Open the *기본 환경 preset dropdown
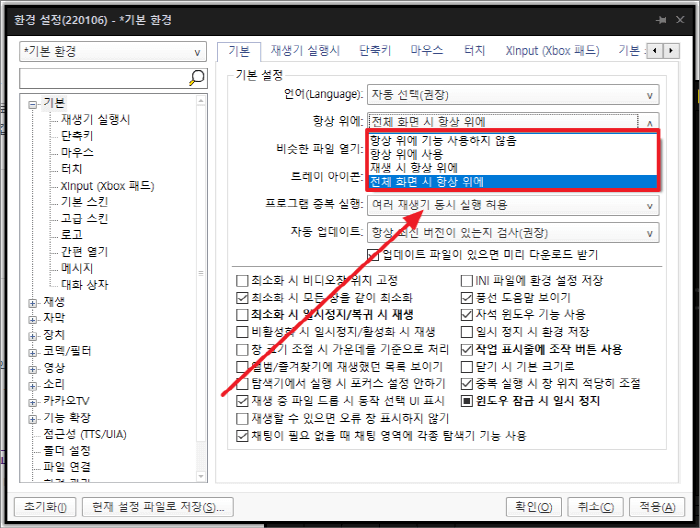The width and height of the screenshot is (700, 528). [x=113, y=52]
